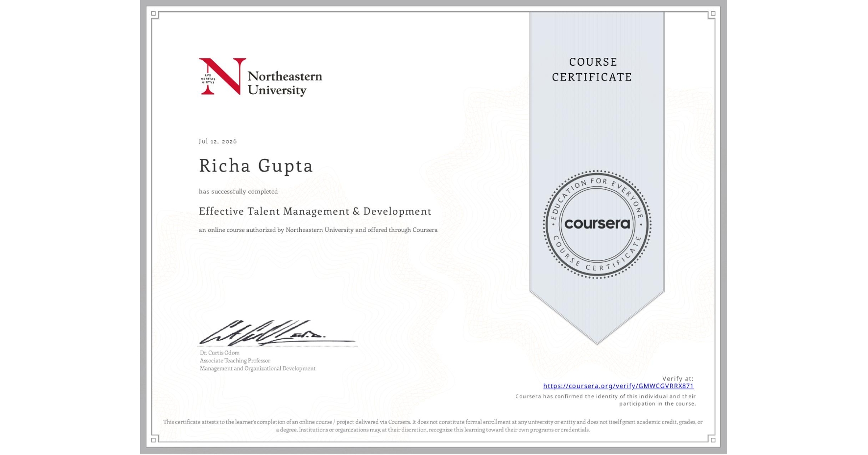The width and height of the screenshot is (868, 455).
Task: Select the recipient name Richa Gupta
Action: [256, 166]
